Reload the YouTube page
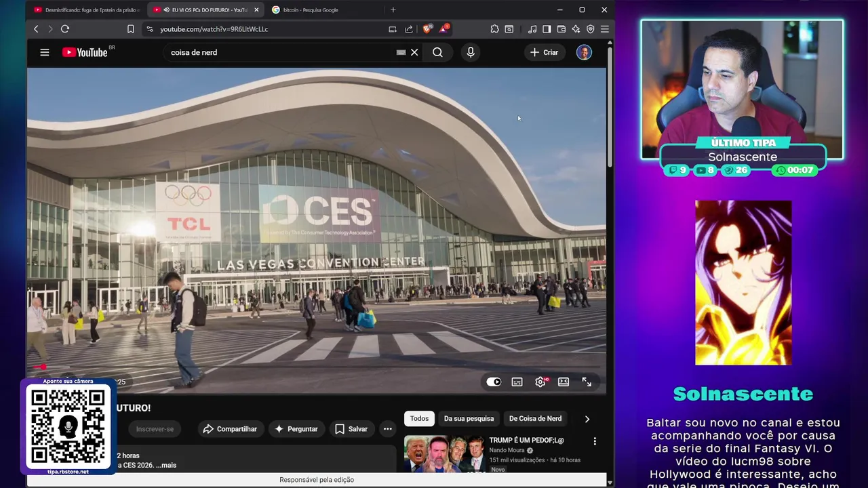 (65, 29)
